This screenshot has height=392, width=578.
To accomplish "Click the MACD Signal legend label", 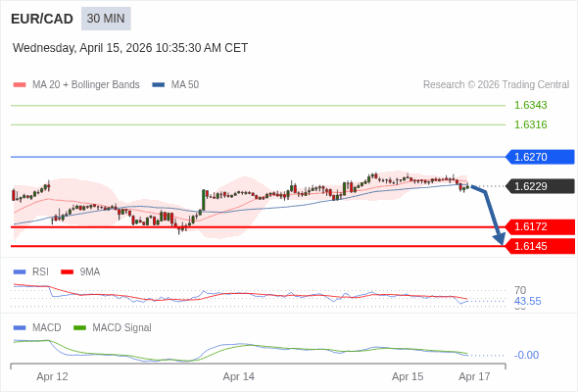I will click(122, 328).
